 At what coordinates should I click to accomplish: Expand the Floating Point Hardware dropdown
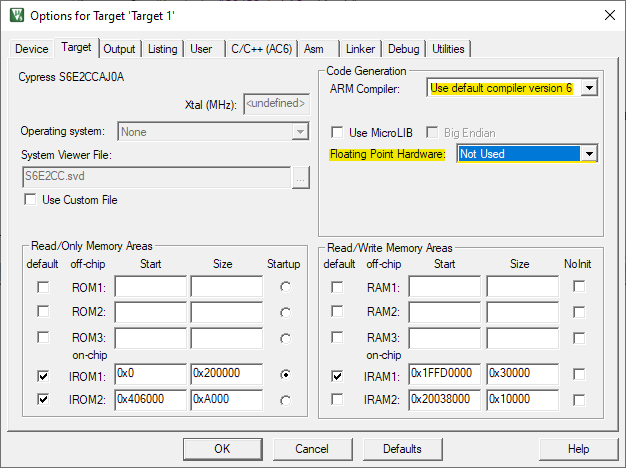[x=589, y=154]
